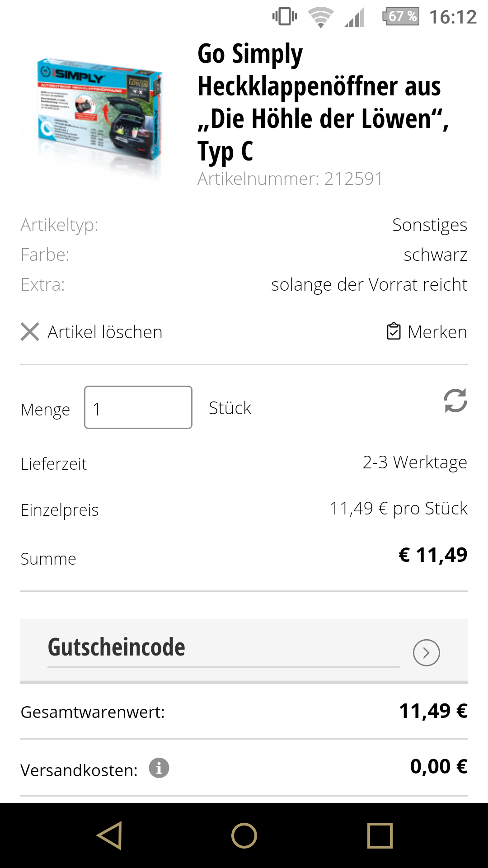488x868 pixels.
Task: Tap the Merken text link
Action: click(437, 332)
